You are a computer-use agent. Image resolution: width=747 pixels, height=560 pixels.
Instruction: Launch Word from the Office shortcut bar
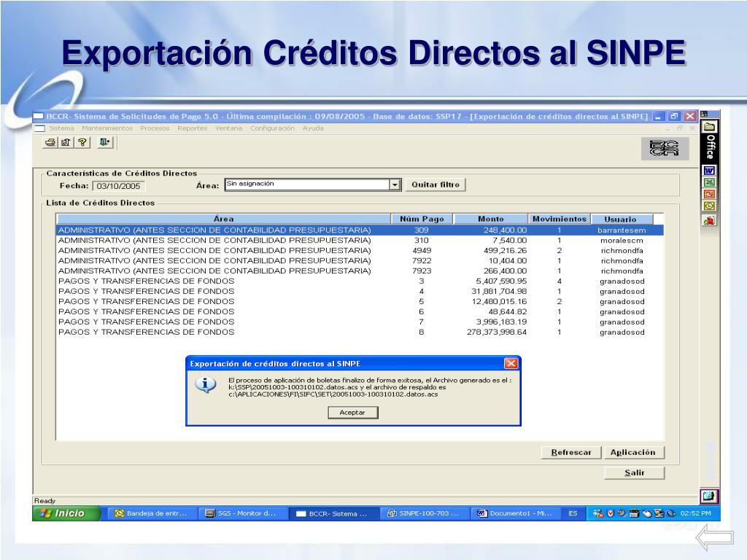point(709,171)
